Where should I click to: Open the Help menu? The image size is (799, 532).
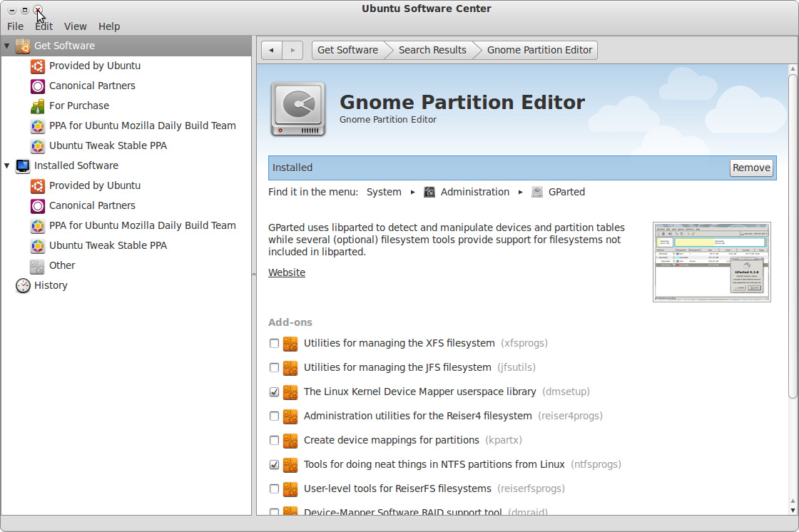[109, 26]
